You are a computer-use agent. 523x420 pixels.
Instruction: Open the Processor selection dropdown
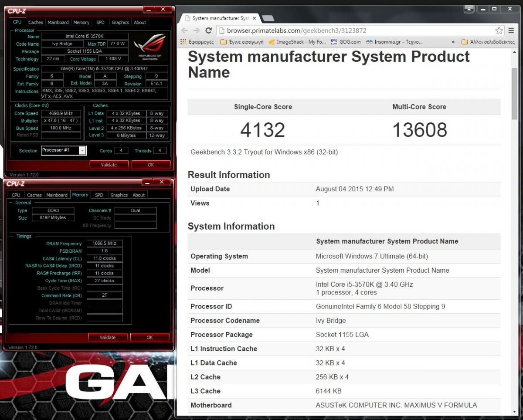64,150
